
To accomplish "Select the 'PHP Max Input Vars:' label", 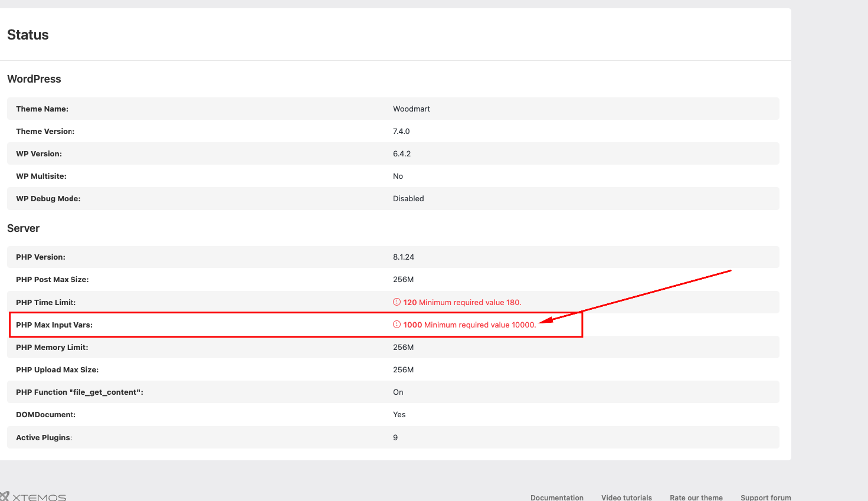I will click(x=54, y=325).
